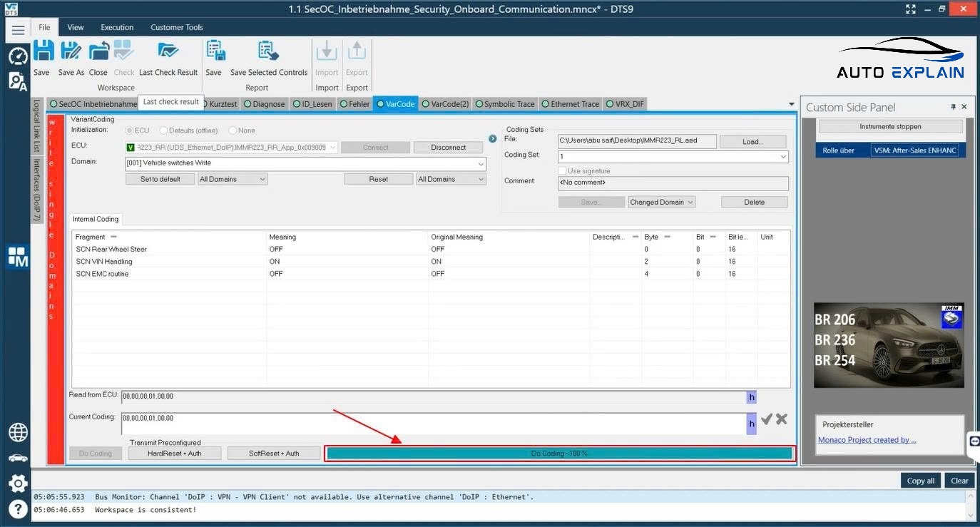Click the Close workspace folder icon

tap(98, 53)
